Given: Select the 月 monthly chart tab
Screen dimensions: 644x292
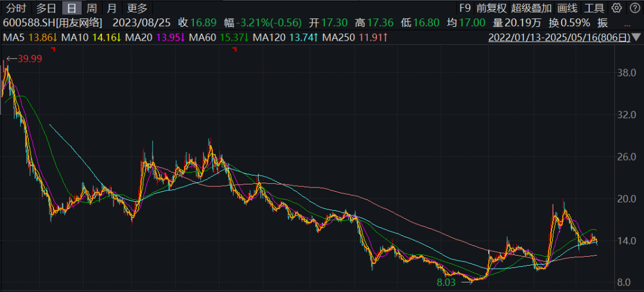Looking at the screenshot, I should click(112, 8).
